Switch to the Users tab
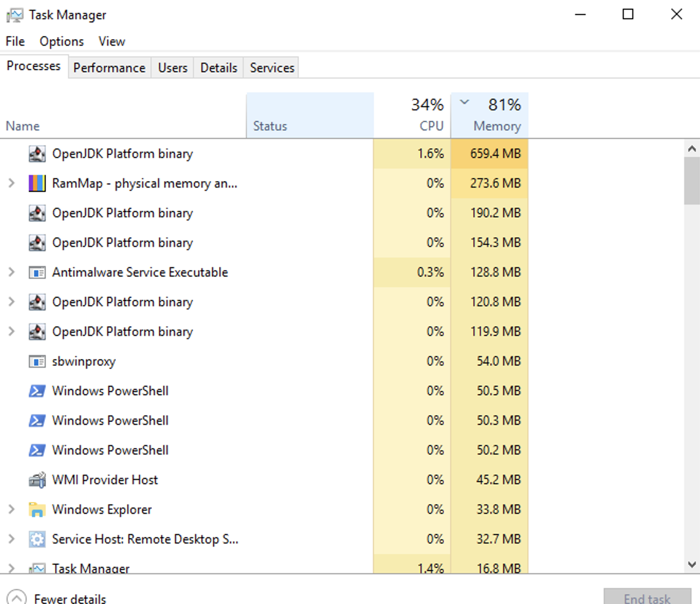700x604 pixels. pyautogui.click(x=173, y=68)
